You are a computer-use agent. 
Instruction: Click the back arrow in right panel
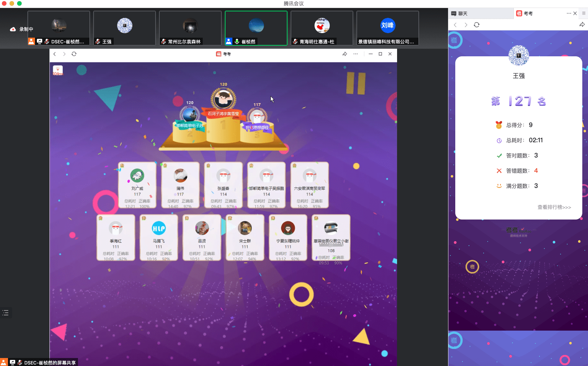(x=455, y=25)
